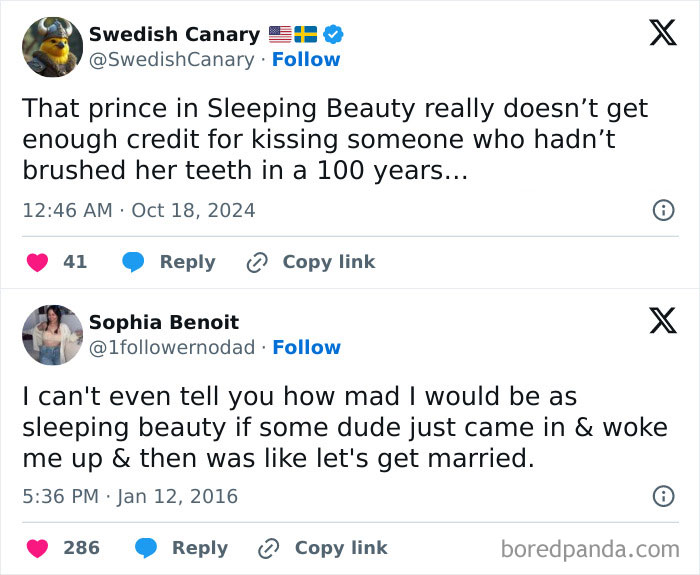Open info icon on the Jan 12, 2016 tweet
Viewport: 700px width, 575px height.
click(662, 496)
